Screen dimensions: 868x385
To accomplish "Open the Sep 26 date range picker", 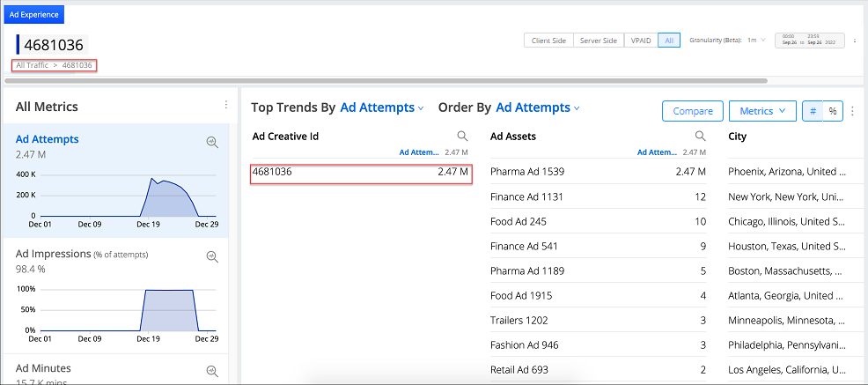I will [x=808, y=41].
